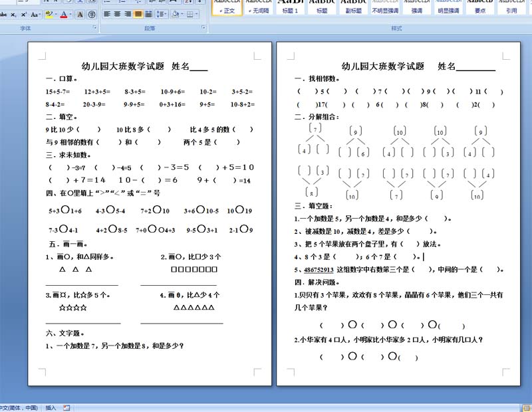Apply the 引用 style
Screen dimensions: 532x412
click(x=511, y=7)
